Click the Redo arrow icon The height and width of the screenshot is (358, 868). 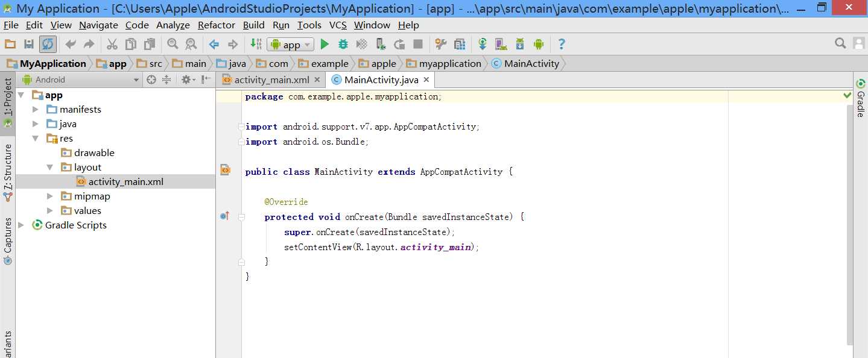point(89,44)
